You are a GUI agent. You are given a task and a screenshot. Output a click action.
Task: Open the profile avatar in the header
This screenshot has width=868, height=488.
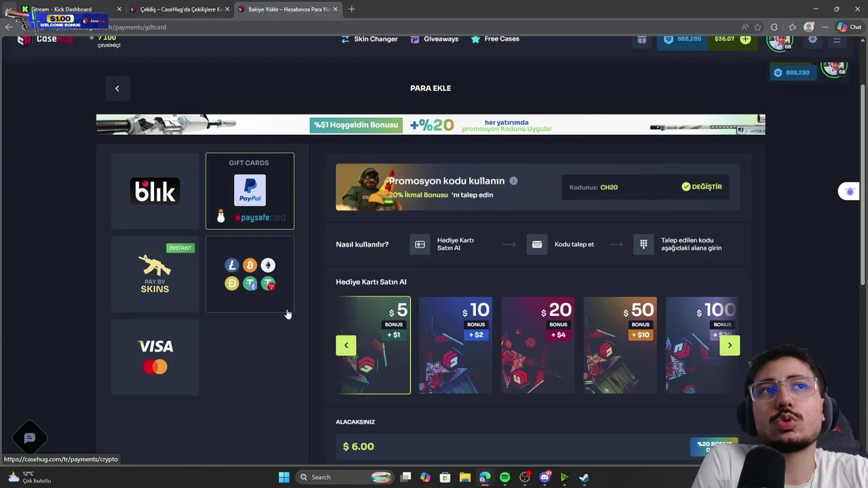(780, 41)
